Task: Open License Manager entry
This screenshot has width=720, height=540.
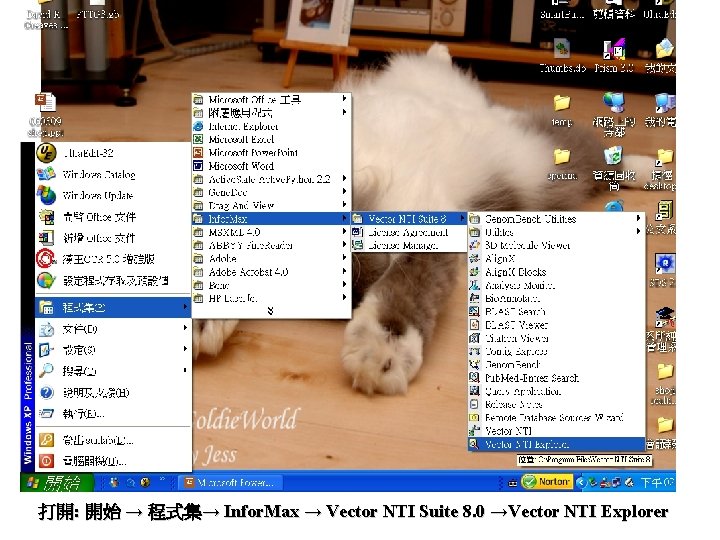Action: 409,245
